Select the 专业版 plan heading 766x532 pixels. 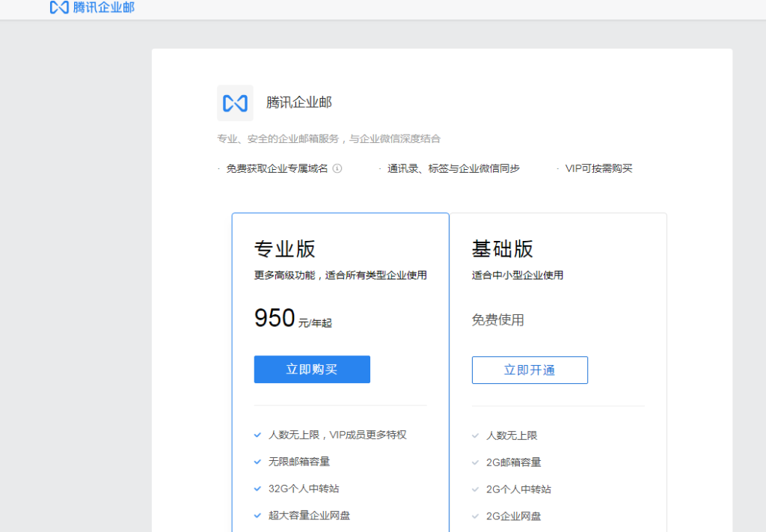[x=284, y=248]
